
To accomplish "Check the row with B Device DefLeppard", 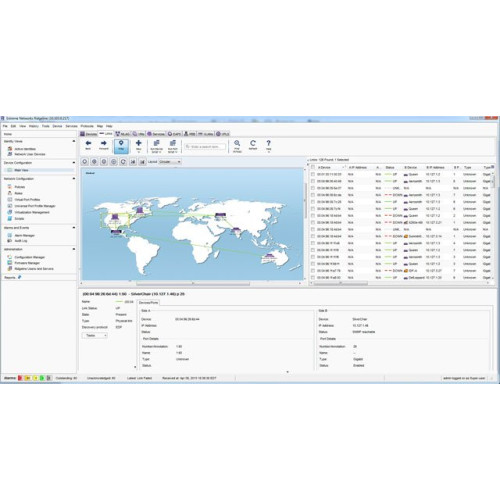I will click(x=313, y=277).
